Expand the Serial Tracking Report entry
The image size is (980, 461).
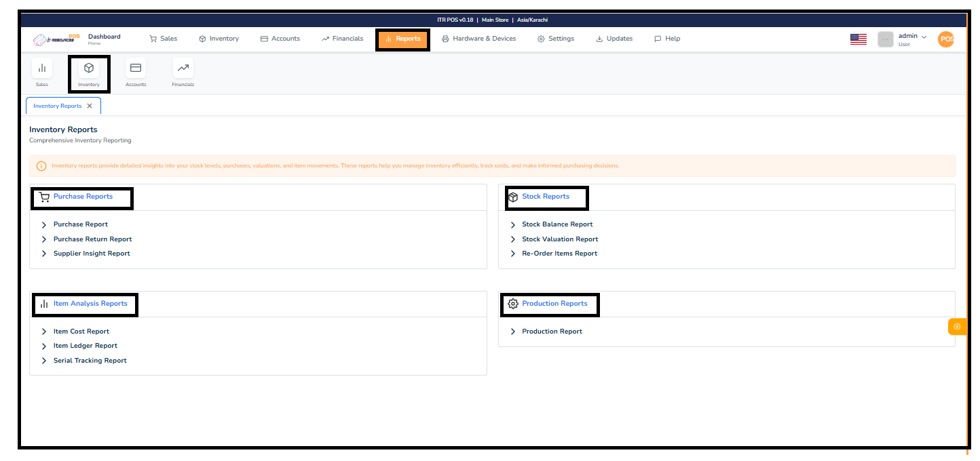[x=90, y=360]
